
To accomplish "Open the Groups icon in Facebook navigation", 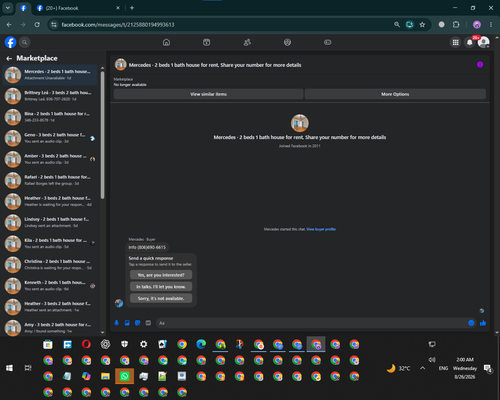I will point(287,42).
